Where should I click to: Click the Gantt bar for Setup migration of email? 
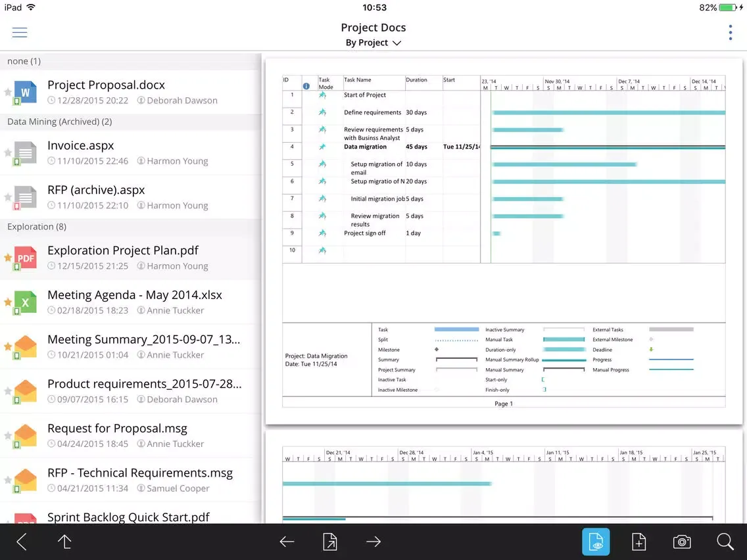pyautogui.click(x=565, y=164)
